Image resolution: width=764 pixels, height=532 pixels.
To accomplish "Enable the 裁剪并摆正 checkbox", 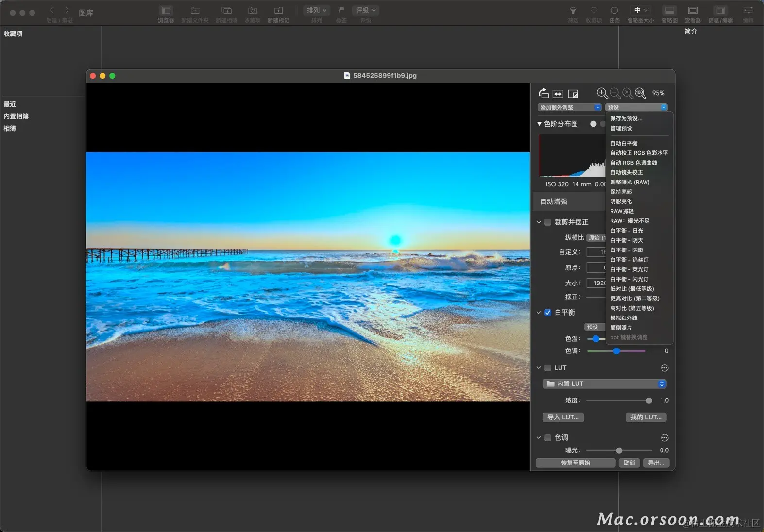I will (x=548, y=222).
